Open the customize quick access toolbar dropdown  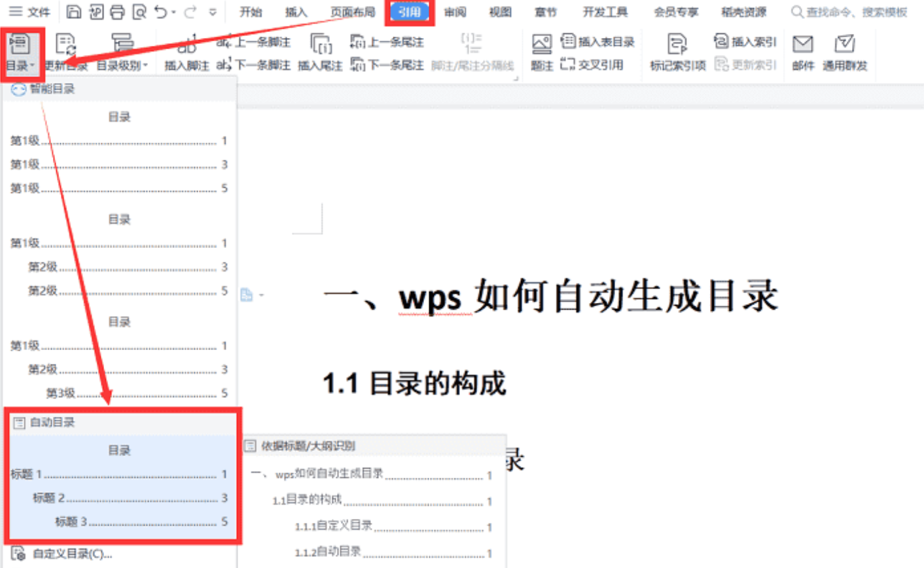tap(213, 12)
